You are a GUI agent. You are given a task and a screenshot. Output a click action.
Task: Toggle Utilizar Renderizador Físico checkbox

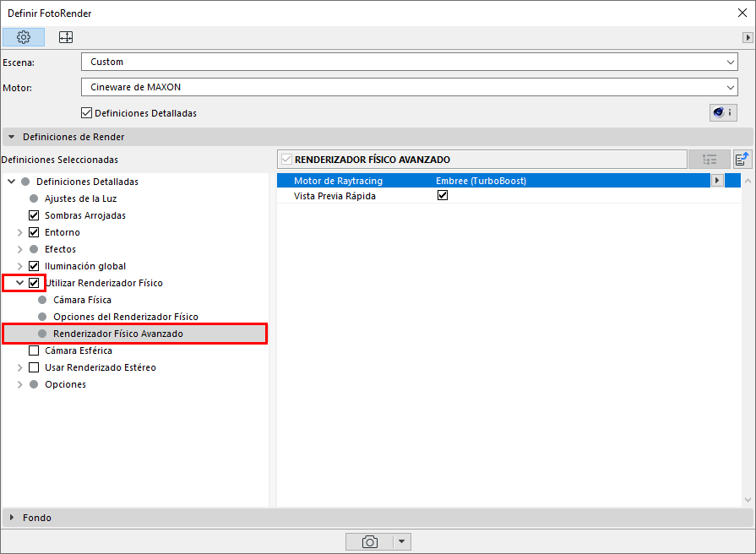pos(34,283)
